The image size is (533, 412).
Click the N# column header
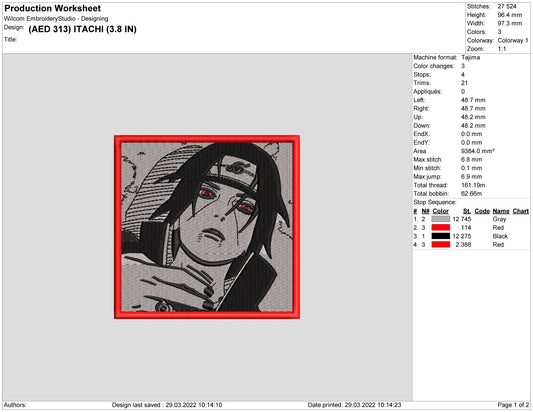click(425, 211)
